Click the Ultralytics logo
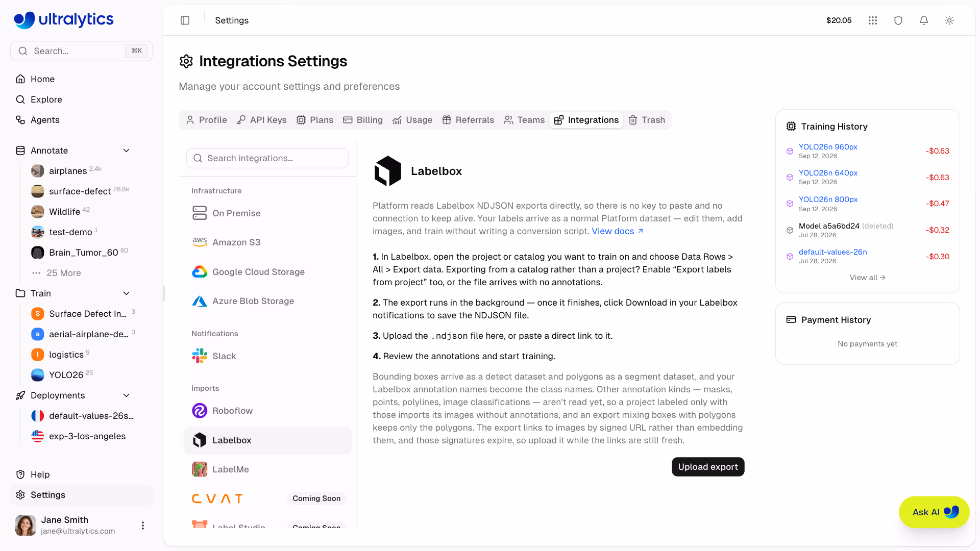The width and height of the screenshot is (980, 551). point(64,20)
